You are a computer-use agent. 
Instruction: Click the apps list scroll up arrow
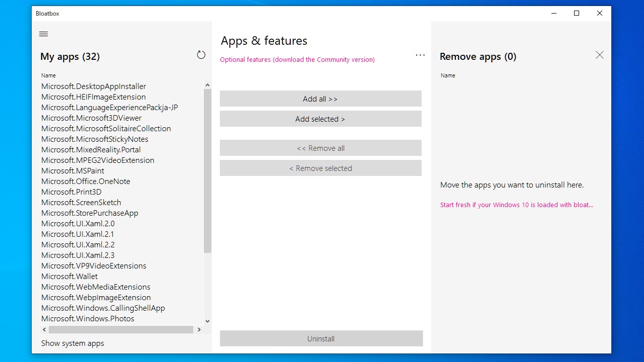(x=207, y=85)
